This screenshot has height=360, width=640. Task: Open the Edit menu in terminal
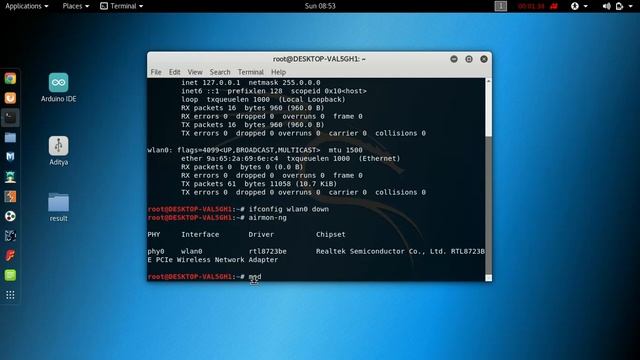(x=174, y=72)
